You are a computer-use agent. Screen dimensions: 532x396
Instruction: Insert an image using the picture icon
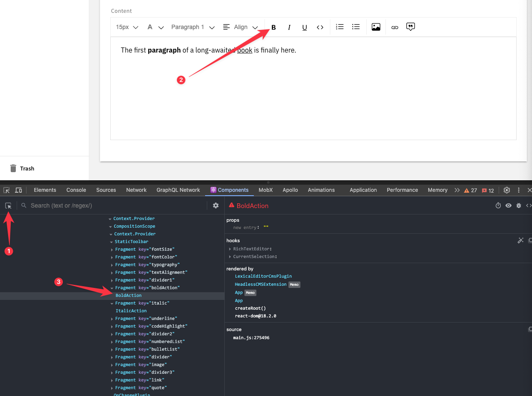(x=376, y=26)
